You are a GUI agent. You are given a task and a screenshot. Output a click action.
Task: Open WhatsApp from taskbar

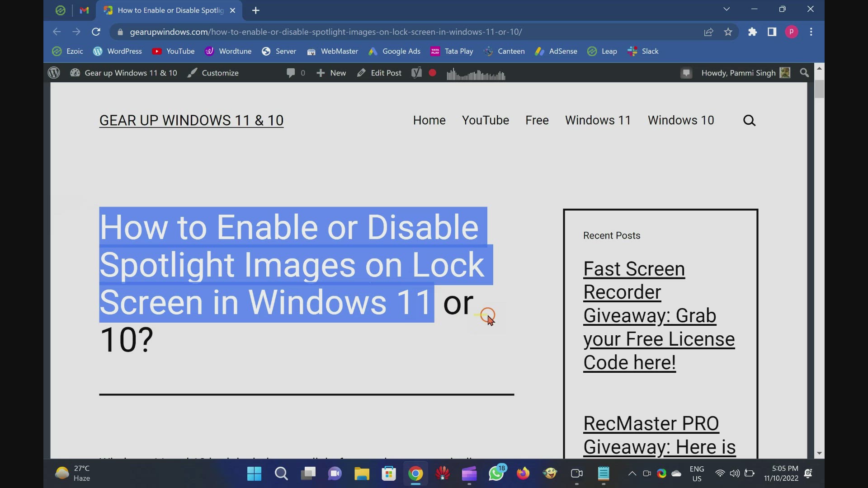(496, 473)
